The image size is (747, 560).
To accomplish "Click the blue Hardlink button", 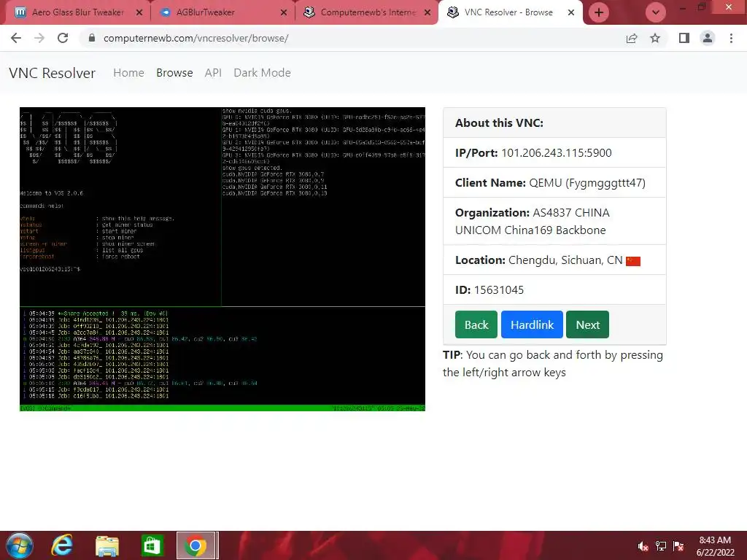I will [532, 324].
